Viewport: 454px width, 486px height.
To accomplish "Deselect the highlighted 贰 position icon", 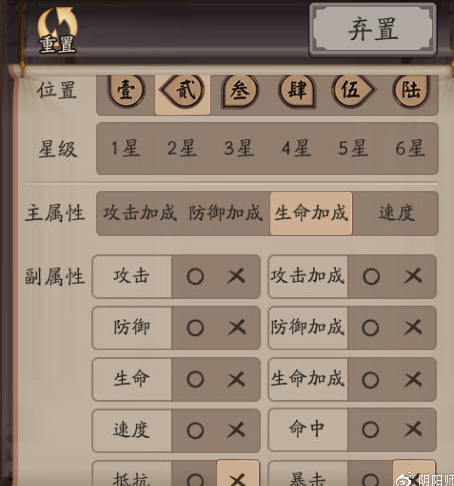I will [182, 90].
